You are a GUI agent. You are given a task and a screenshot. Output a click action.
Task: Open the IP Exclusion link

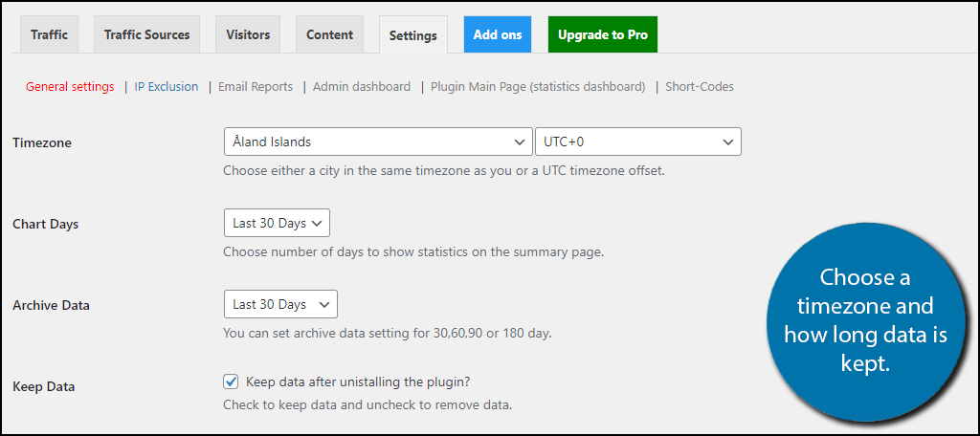(x=167, y=87)
